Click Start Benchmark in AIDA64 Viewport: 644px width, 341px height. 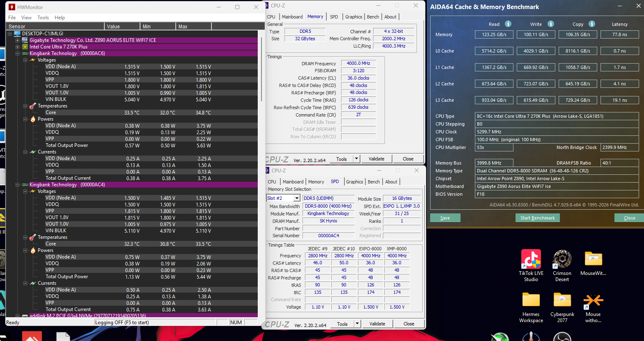(538, 218)
